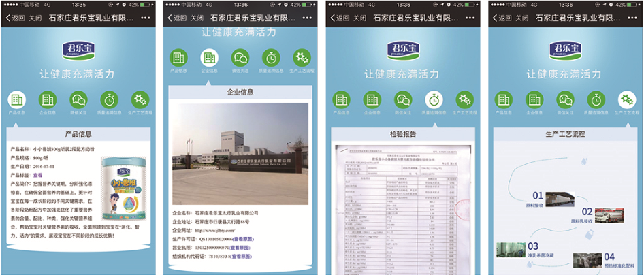Screen dimensions: 644x275
Task: Tap 微信关注 icon on the 企业信息 panel screen
Action: point(240,58)
